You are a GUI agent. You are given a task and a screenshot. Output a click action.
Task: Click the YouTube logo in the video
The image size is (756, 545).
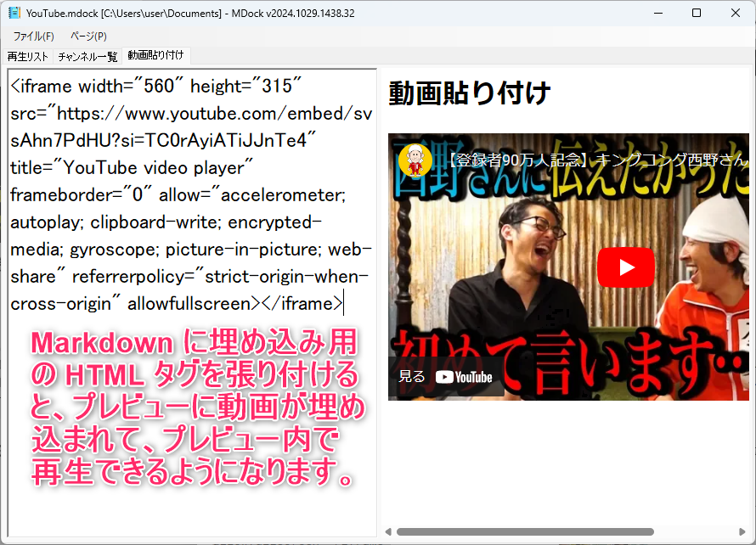pos(464,377)
